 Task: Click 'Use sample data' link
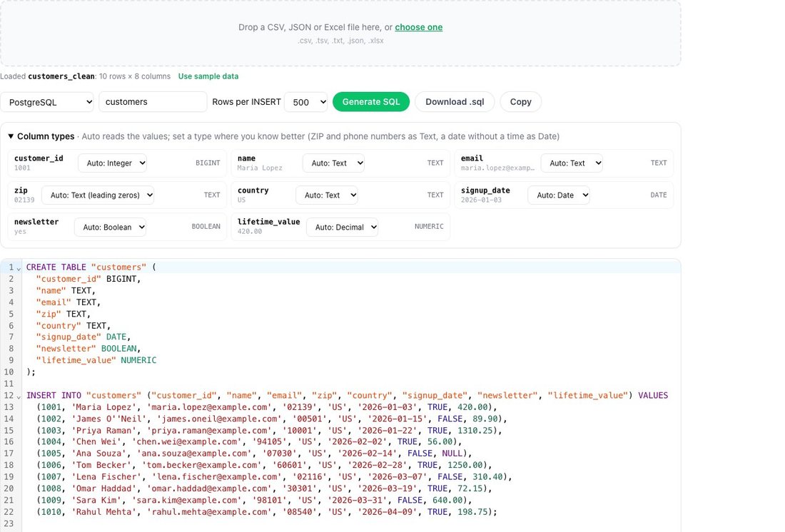(x=208, y=76)
